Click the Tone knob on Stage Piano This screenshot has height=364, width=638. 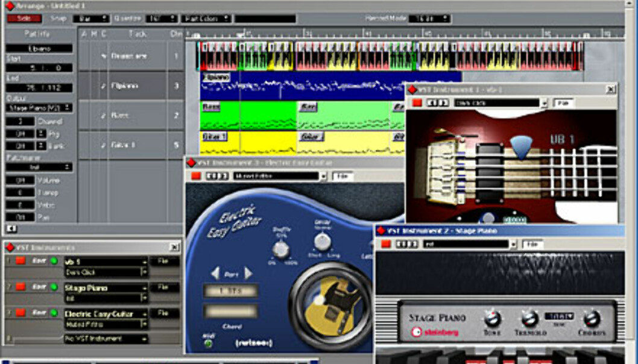tap(492, 319)
